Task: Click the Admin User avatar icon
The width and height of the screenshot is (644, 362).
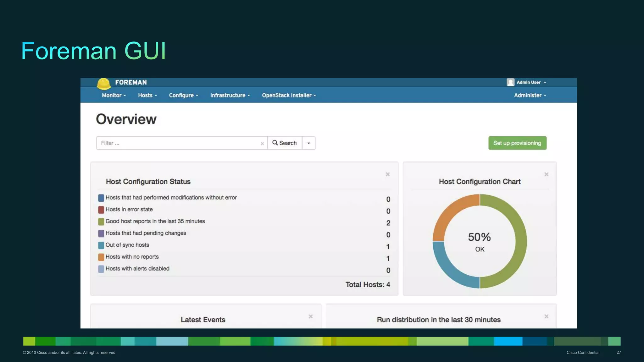Action: point(510,82)
